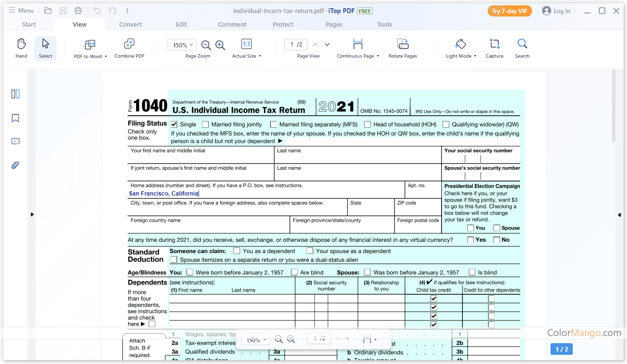Show the bookmarks sidebar panel
Screen dimensions: 627x364
point(15,118)
